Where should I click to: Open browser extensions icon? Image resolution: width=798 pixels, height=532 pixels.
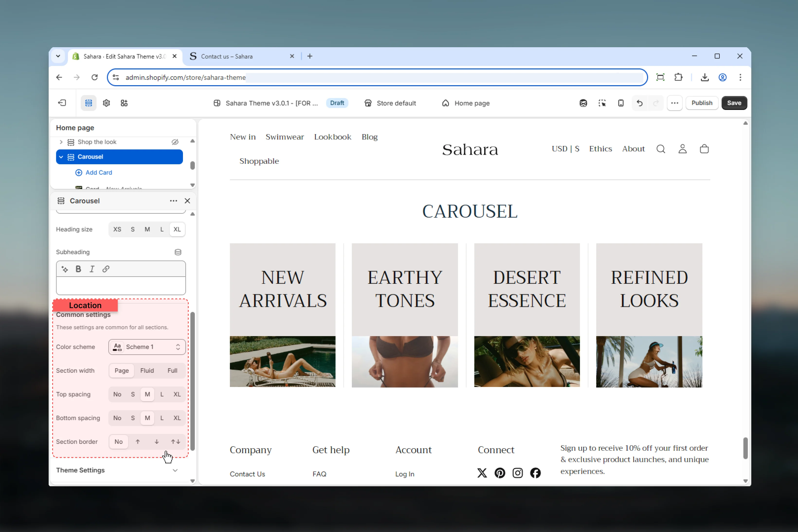(678, 77)
